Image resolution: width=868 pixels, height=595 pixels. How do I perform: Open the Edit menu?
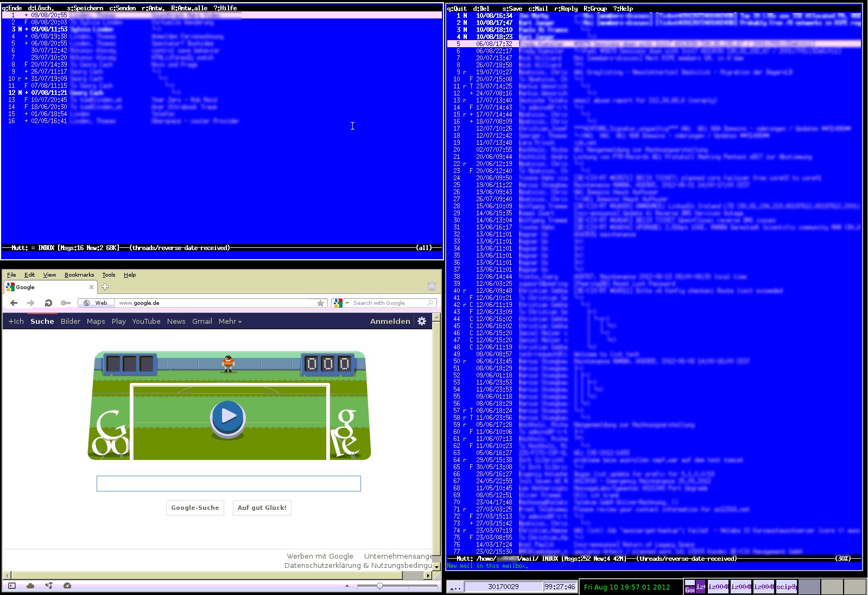[x=29, y=275]
